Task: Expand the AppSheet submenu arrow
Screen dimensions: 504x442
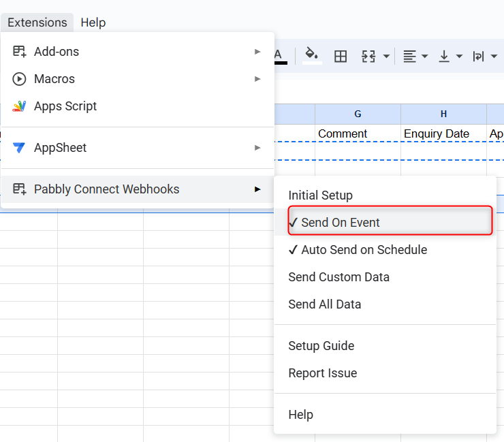Action: [257, 148]
